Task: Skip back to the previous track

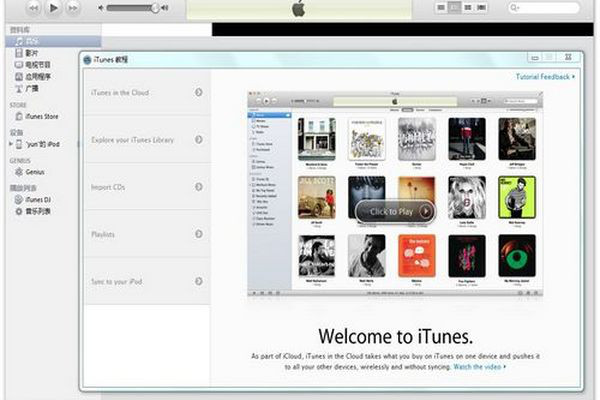Action: tap(34, 8)
